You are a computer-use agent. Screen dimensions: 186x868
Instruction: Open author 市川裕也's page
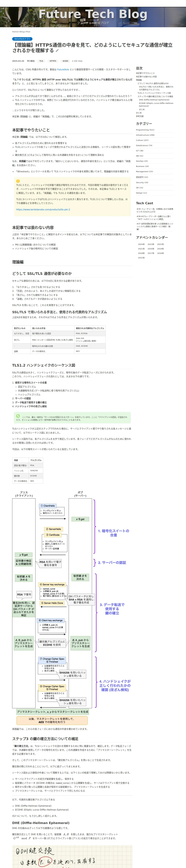pos(31,61)
